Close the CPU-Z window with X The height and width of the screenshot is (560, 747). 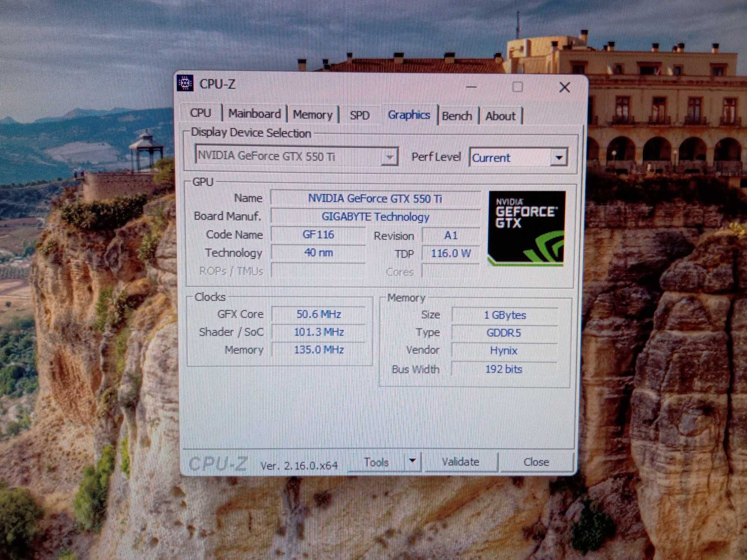click(x=565, y=88)
